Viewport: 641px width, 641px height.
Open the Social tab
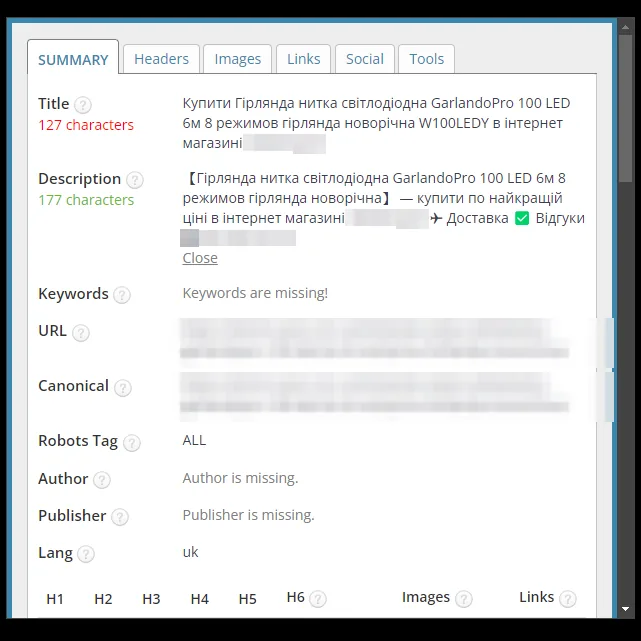(365, 59)
